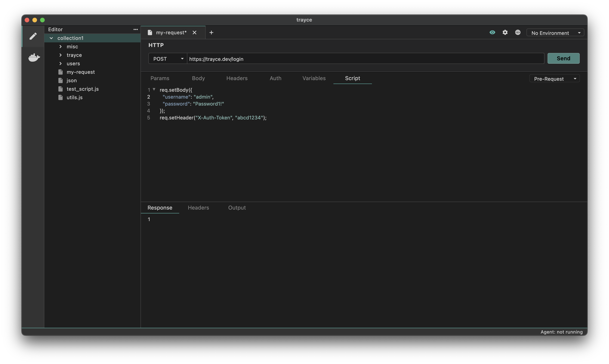Click the URL field with https://trayce.dev/login

tap(366, 59)
